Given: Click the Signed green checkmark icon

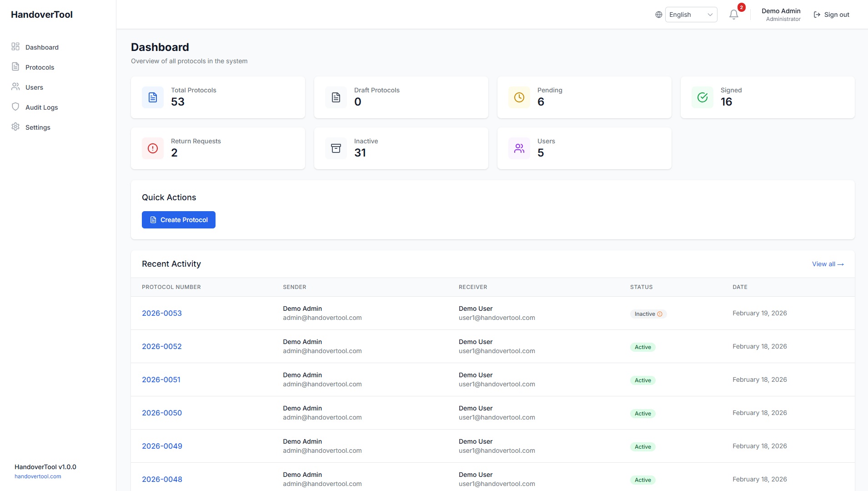Looking at the screenshot, I should [702, 97].
